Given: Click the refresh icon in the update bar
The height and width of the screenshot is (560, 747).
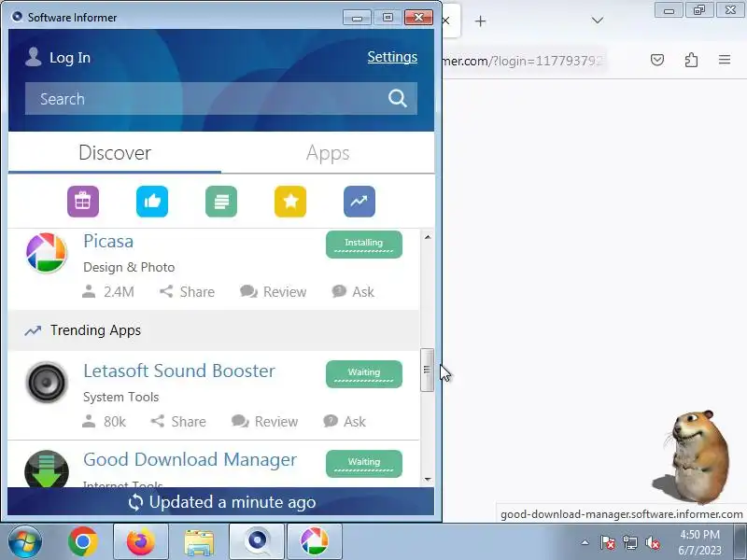Looking at the screenshot, I should [x=135, y=502].
